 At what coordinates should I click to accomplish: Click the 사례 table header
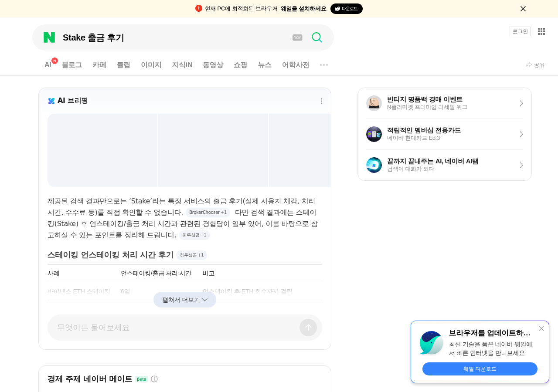pyautogui.click(x=54, y=274)
